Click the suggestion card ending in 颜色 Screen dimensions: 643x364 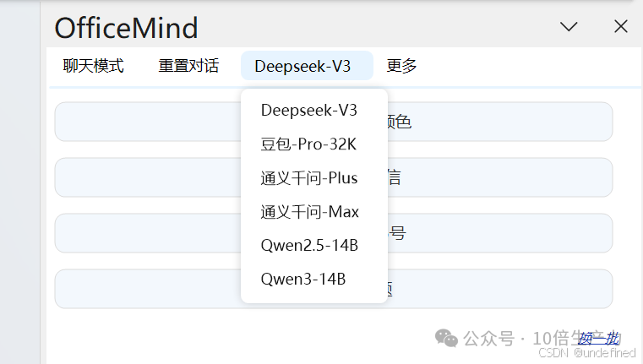tap(334, 122)
